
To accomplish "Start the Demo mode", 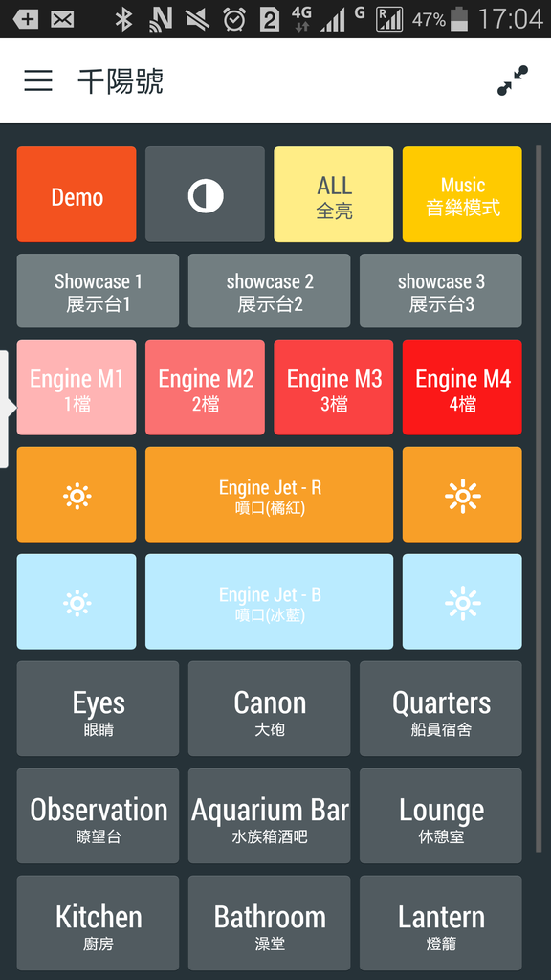I will [77, 194].
